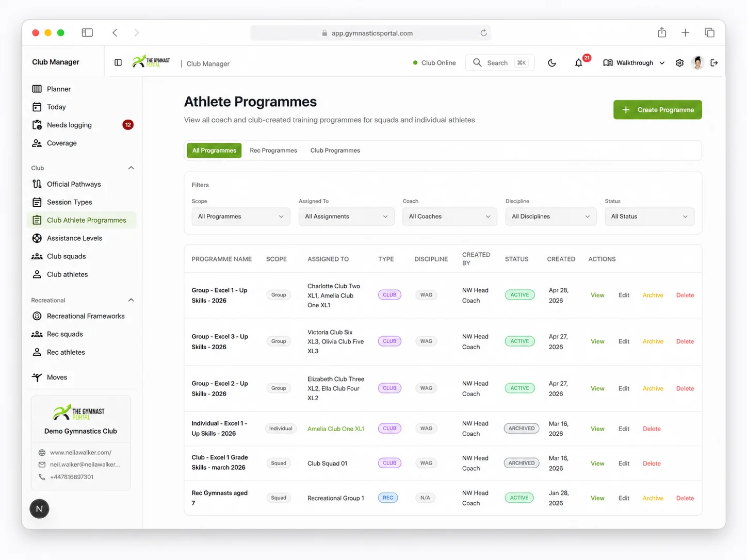Archive the Group - Excel 3 programme
Viewport: 747px width, 560px height.
[x=653, y=341]
